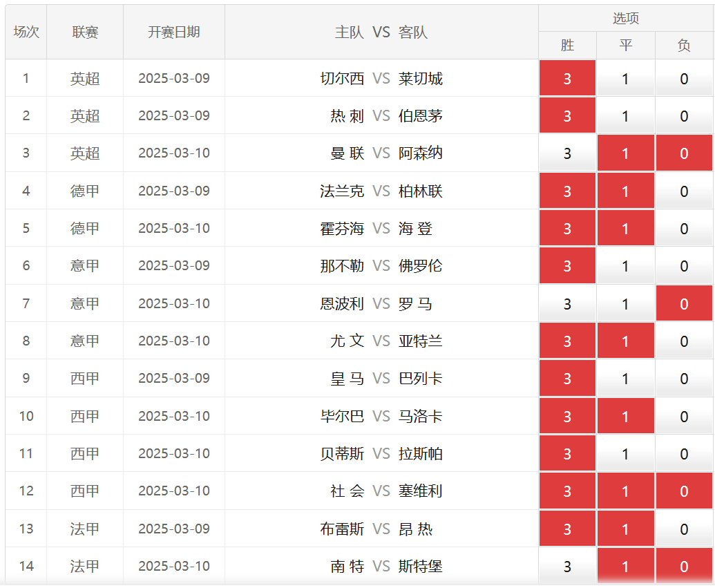Click away team name 罗马
Viewport: 715px width, 588px height.
(x=415, y=304)
